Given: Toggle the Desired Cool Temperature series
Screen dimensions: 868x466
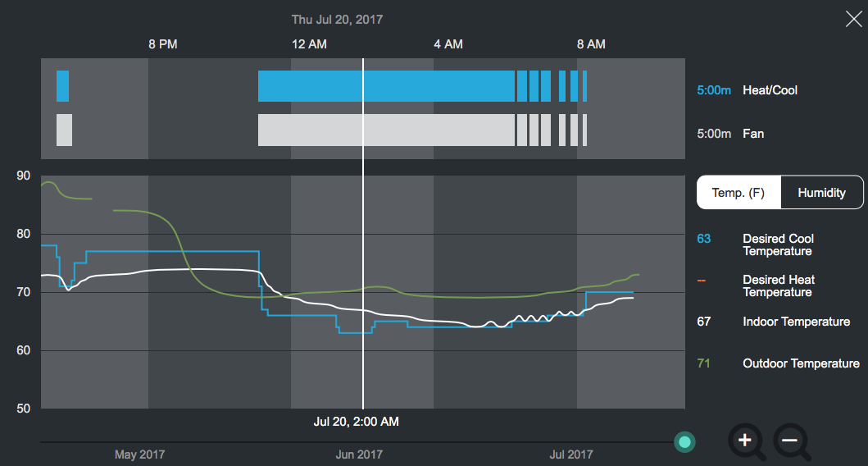Looking at the screenshot, I should pos(778,244).
